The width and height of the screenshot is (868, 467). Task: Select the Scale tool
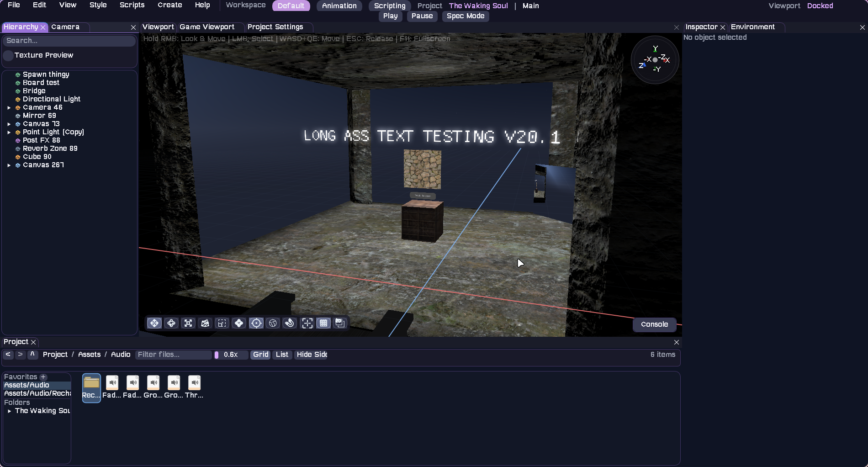click(188, 323)
